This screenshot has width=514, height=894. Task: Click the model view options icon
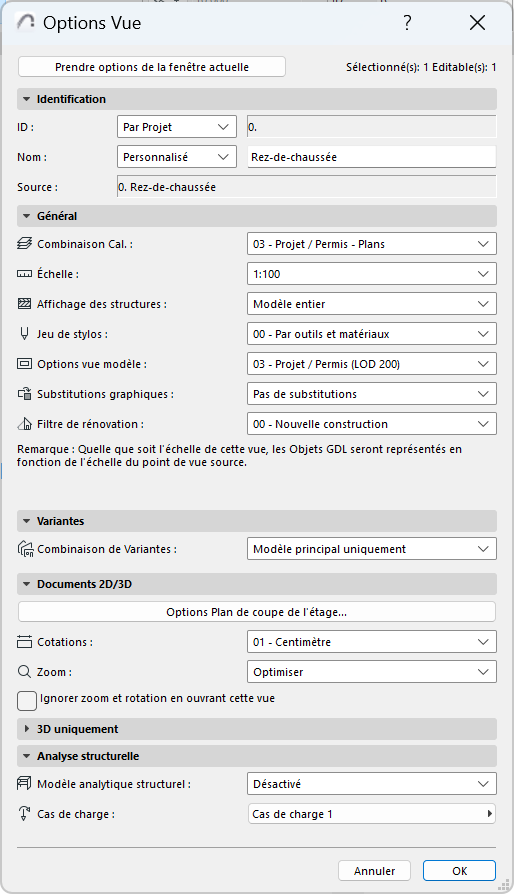pos(25,364)
